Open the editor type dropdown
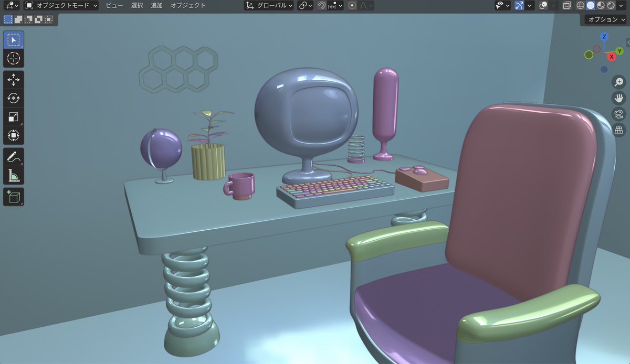This screenshot has width=630, height=364. (x=10, y=5)
